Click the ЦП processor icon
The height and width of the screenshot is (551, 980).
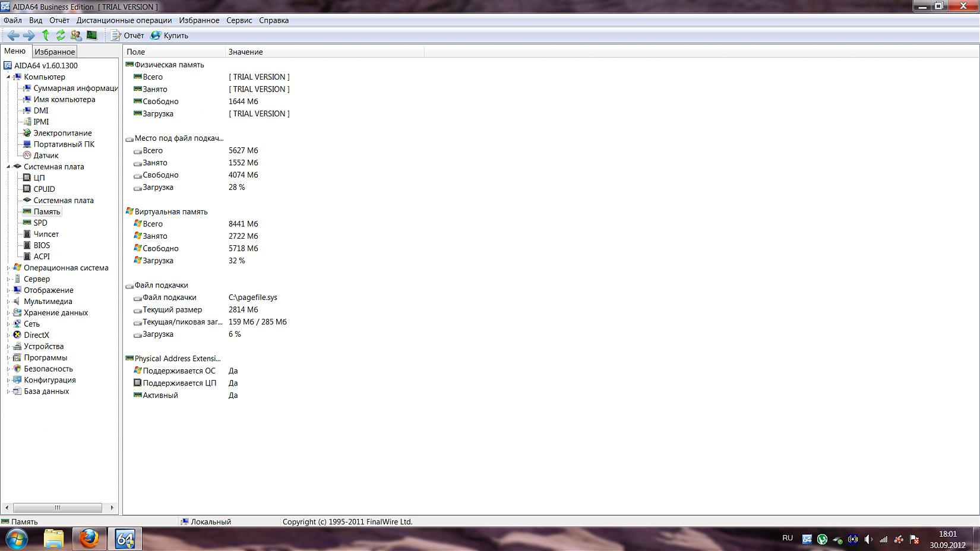coord(27,178)
